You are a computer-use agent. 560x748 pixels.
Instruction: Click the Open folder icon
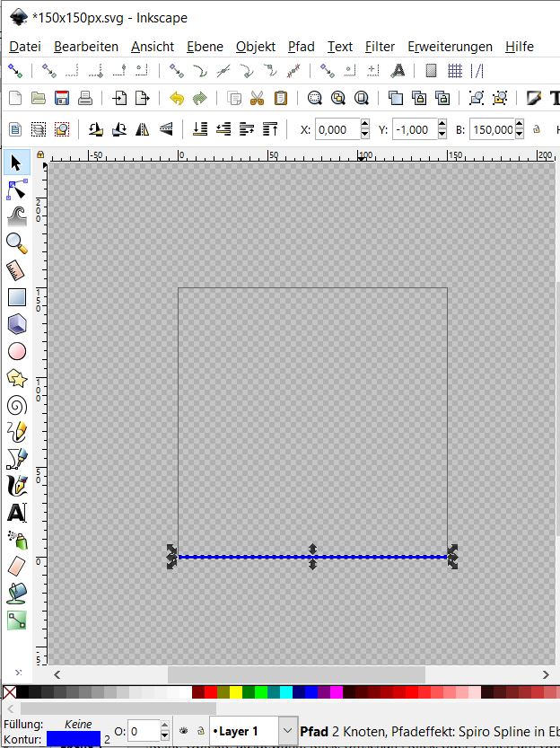point(38,98)
